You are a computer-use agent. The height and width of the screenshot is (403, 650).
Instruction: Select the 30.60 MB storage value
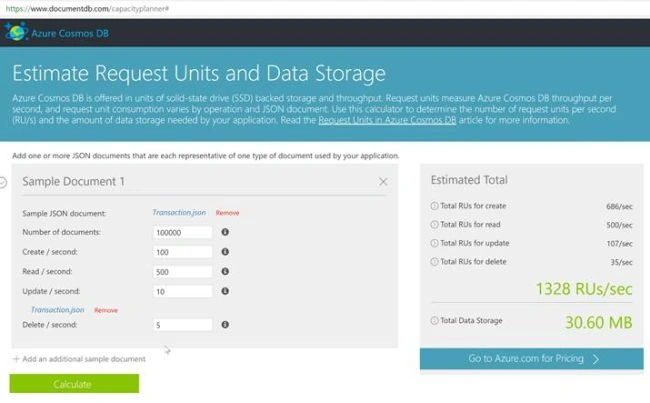click(599, 322)
